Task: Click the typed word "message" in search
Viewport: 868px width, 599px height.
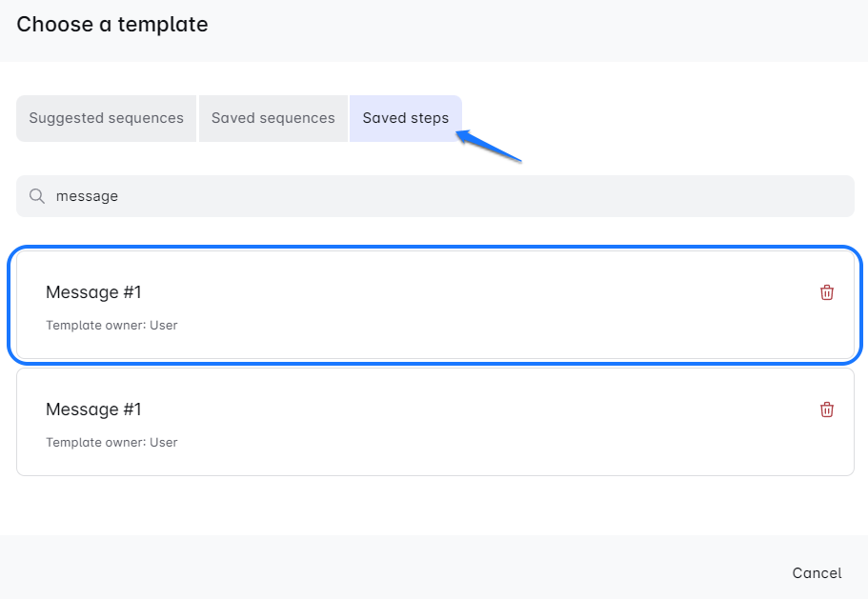Action: click(x=87, y=196)
